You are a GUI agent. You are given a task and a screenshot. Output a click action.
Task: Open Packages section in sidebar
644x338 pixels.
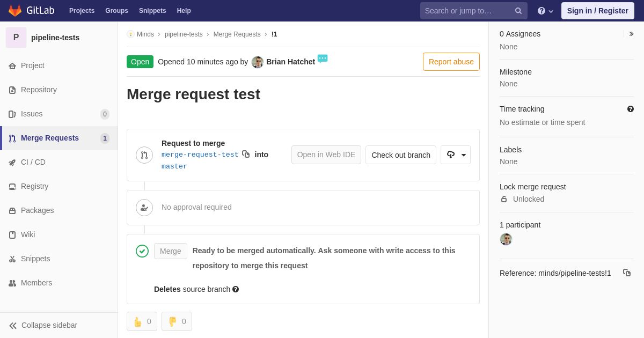[59, 210]
